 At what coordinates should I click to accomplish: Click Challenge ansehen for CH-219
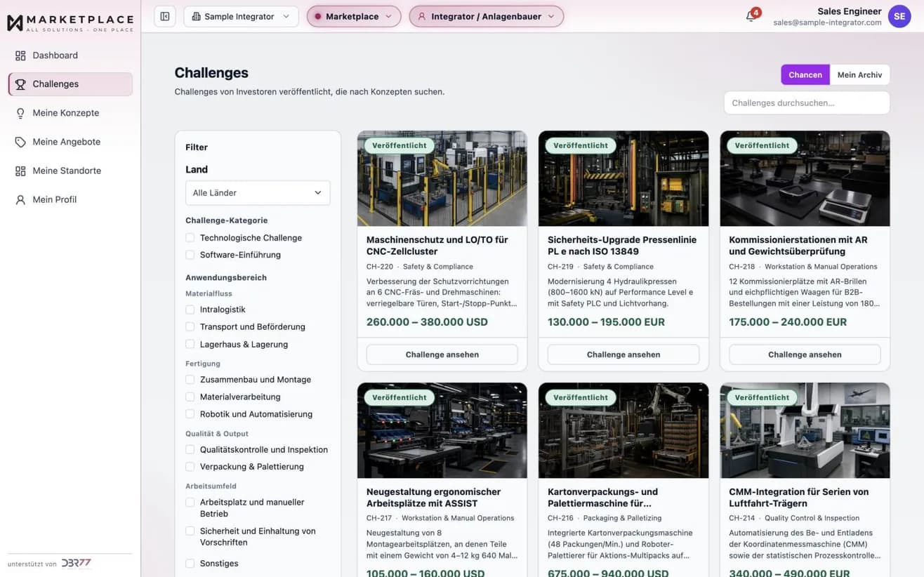(x=623, y=354)
